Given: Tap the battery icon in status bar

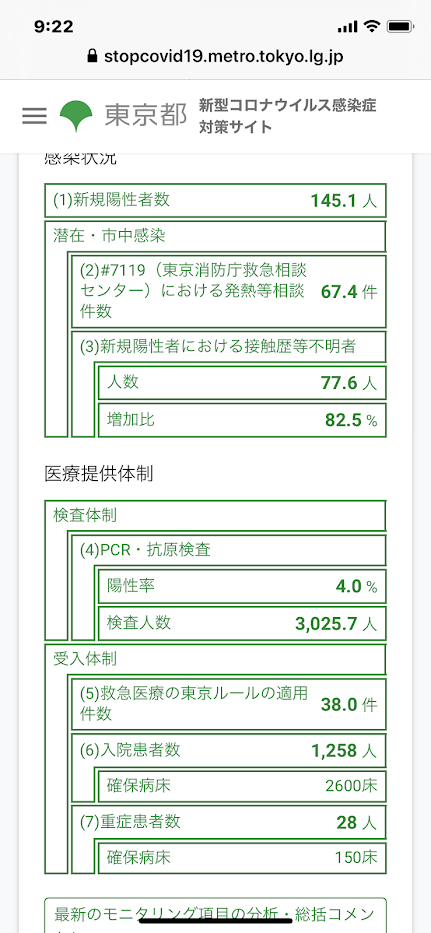Looking at the screenshot, I should point(399,27).
